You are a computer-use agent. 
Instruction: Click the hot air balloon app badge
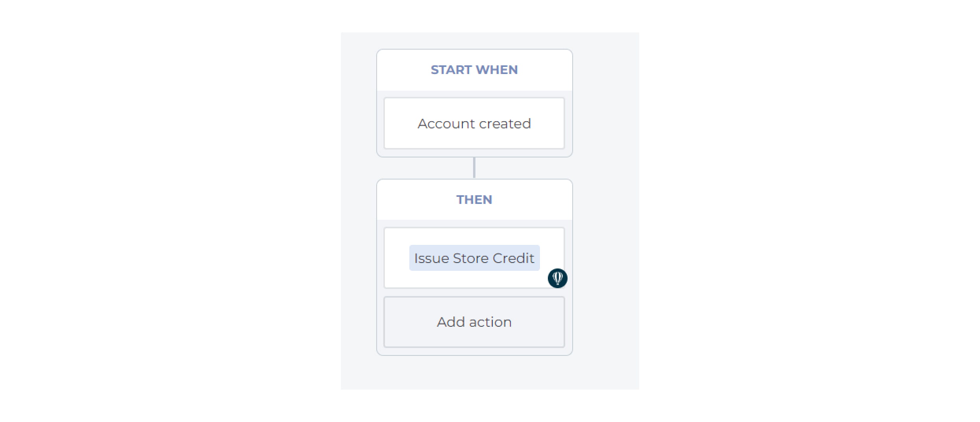tap(557, 278)
